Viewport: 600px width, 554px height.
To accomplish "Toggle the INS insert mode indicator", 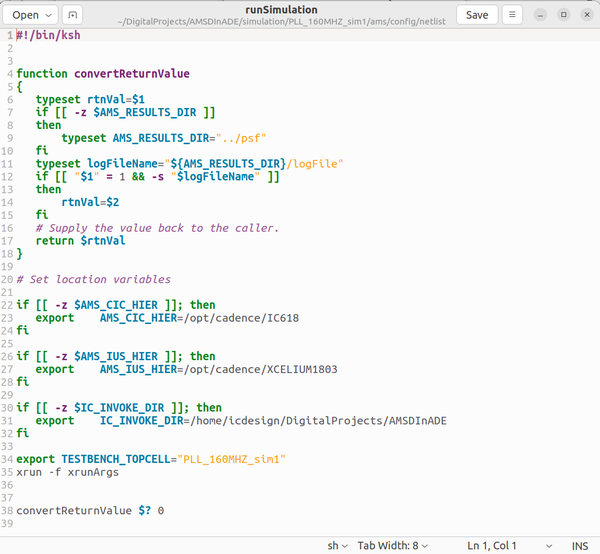I will click(580, 545).
